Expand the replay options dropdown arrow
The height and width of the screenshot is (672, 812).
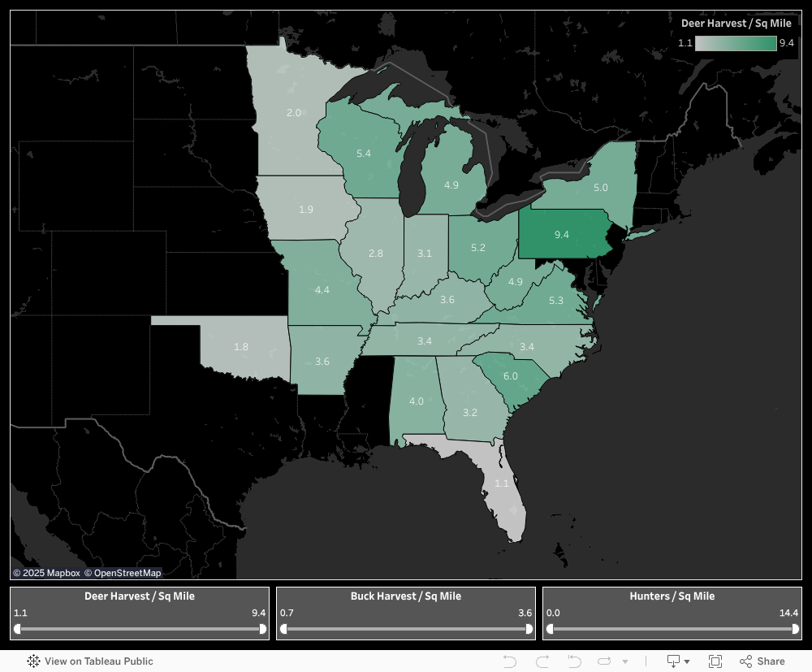(x=624, y=662)
